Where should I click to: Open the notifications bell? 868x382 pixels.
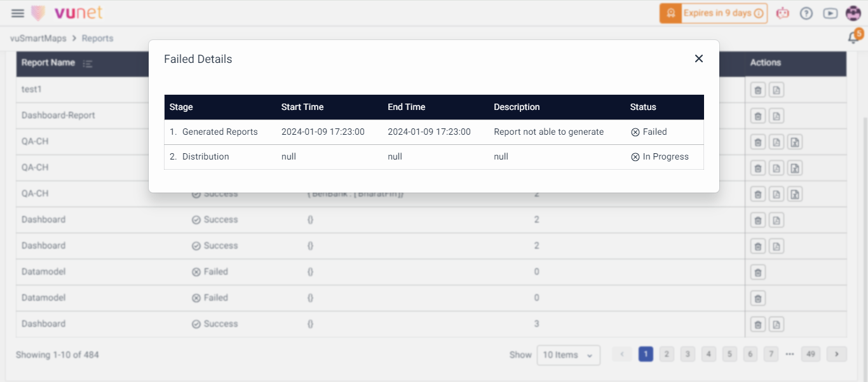853,38
